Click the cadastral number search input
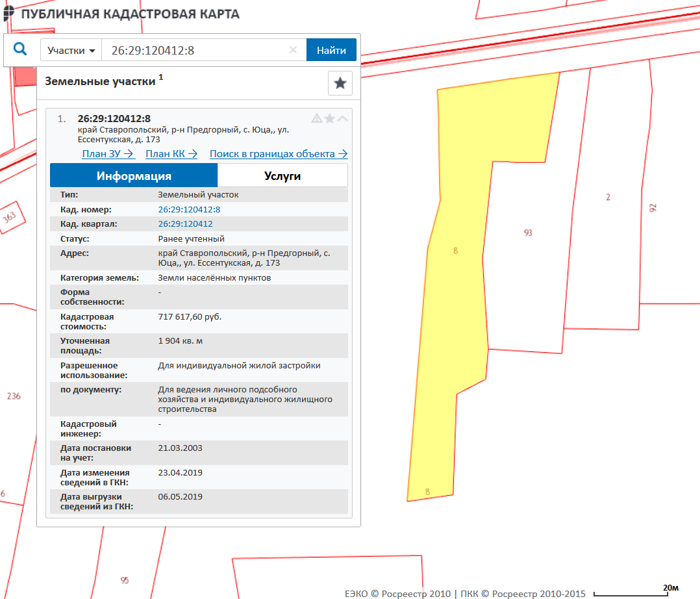700x599 pixels. (x=195, y=51)
